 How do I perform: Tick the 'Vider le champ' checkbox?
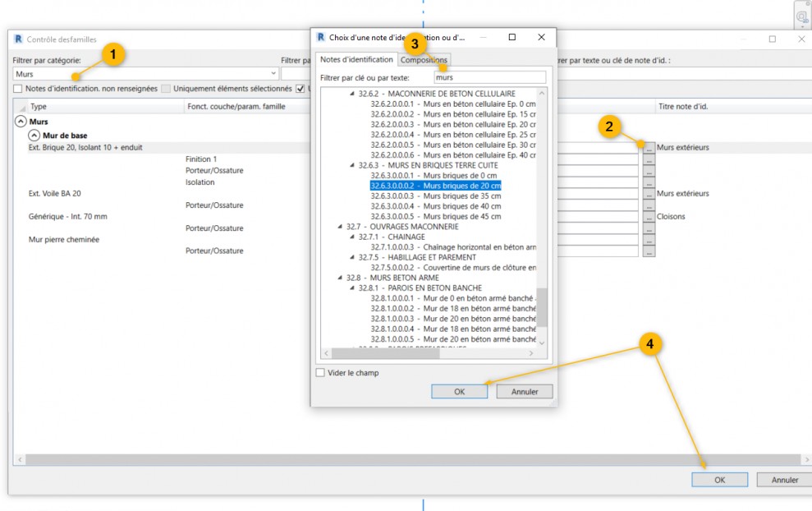tap(320, 373)
